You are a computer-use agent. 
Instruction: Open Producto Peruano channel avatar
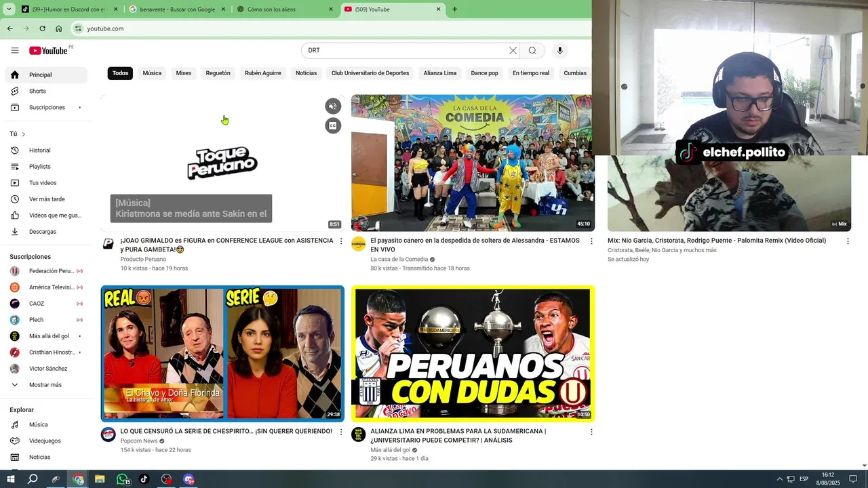(108, 244)
